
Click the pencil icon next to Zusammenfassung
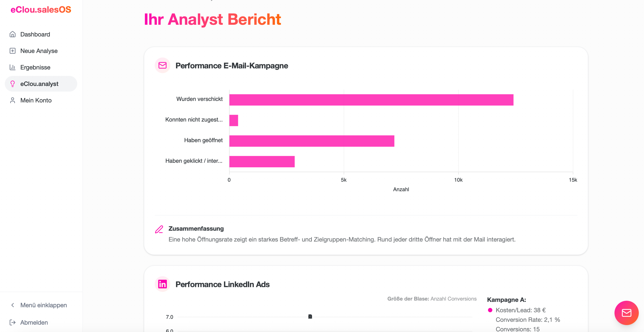pos(159,229)
